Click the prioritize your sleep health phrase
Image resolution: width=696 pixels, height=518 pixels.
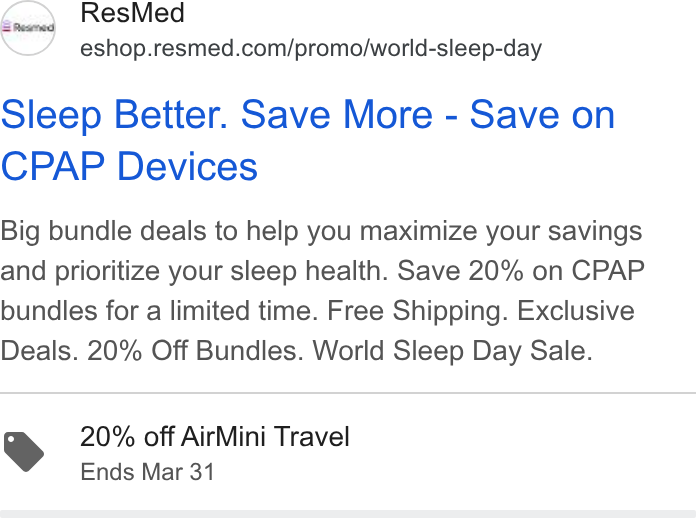coord(221,271)
